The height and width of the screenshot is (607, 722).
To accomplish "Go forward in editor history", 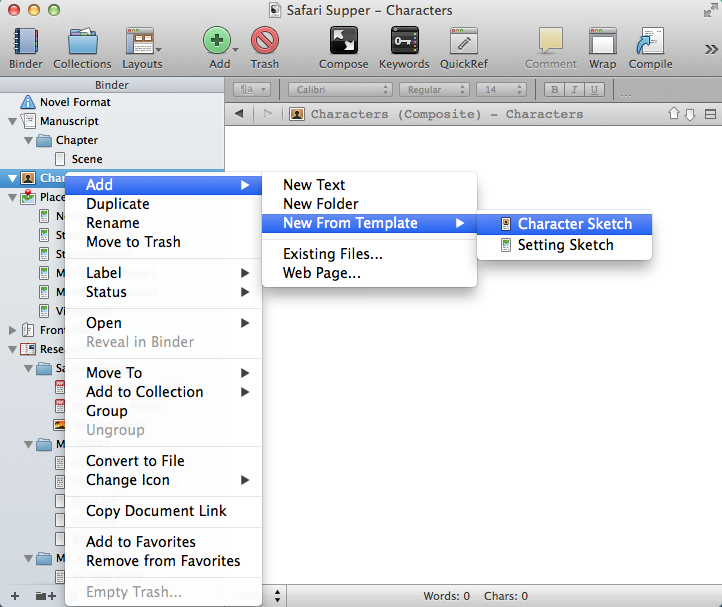I will click(268, 113).
